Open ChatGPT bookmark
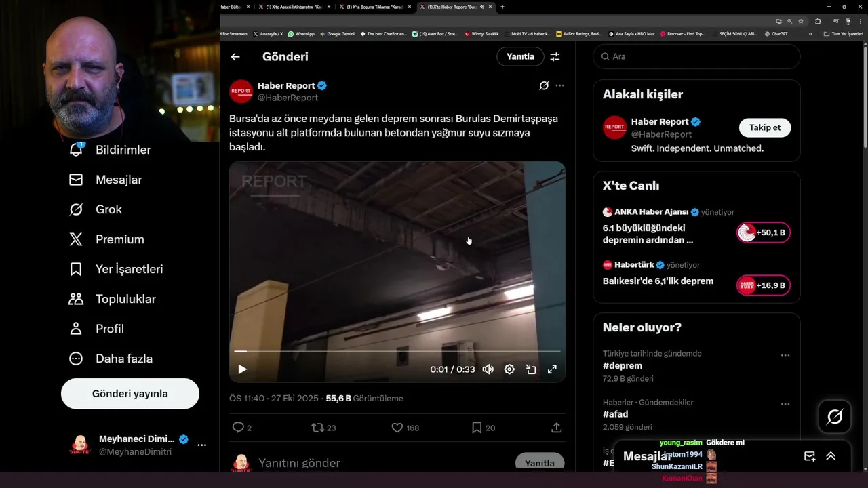868x488 pixels. [776, 33]
